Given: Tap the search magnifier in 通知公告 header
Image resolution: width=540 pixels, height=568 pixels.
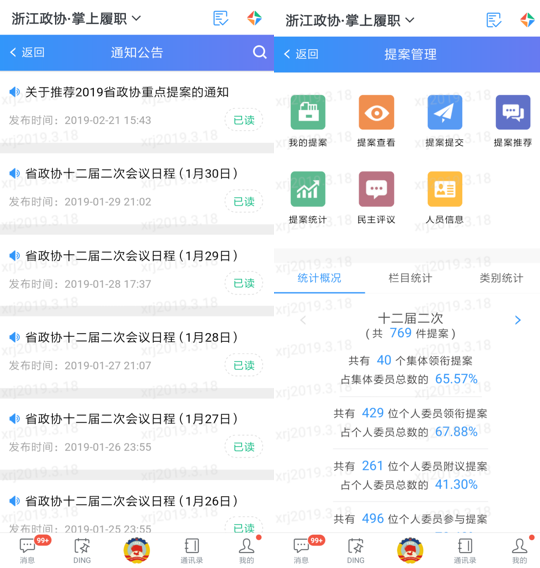Looking at the screenshot, I should click(x=259, y=52).
